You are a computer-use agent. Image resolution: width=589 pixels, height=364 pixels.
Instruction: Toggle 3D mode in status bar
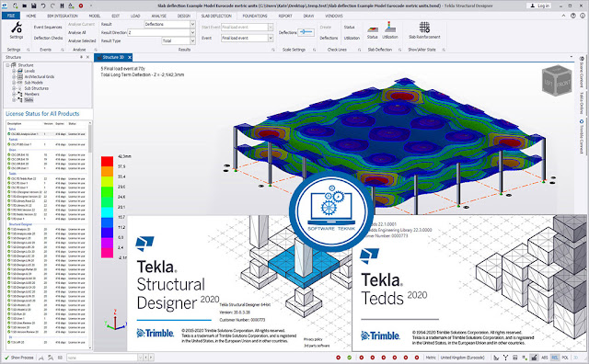(575, 358)
